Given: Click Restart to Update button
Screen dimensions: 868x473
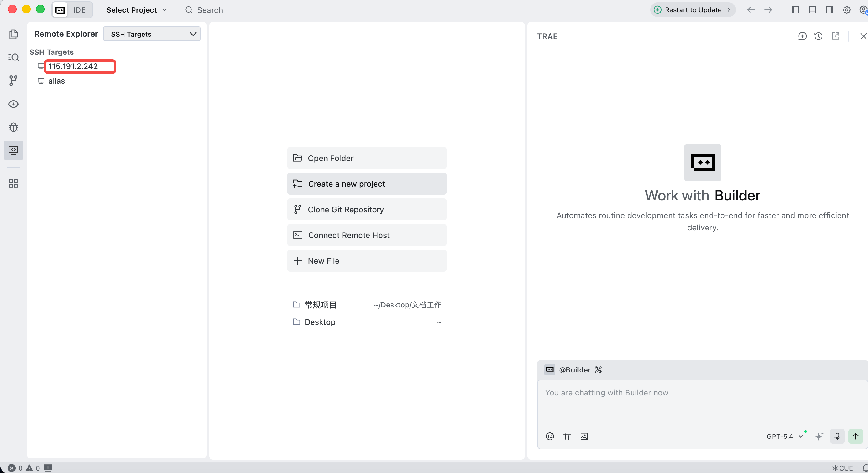Looking at the screenshot, I should point(693,10).
